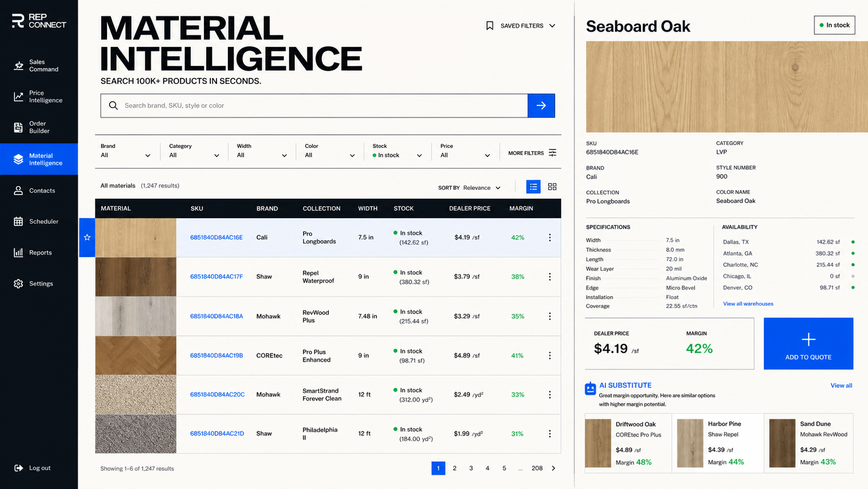Viewport: 868px width, 489px height.
Task: Submit search with the arrow button
Action: pos(541,105)
